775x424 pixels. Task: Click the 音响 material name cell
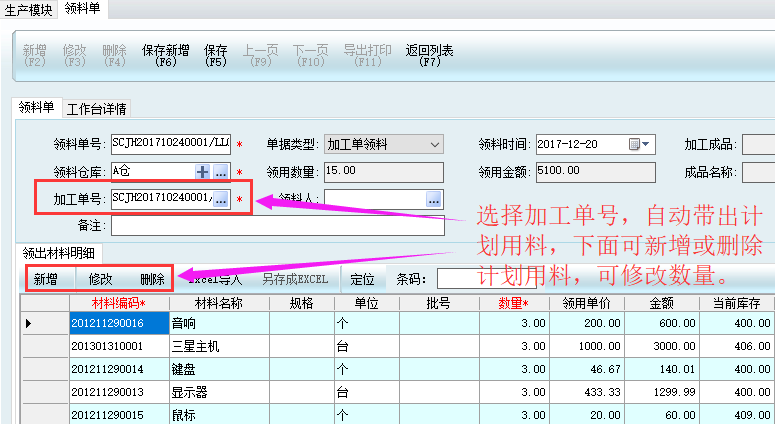(219, 323)
